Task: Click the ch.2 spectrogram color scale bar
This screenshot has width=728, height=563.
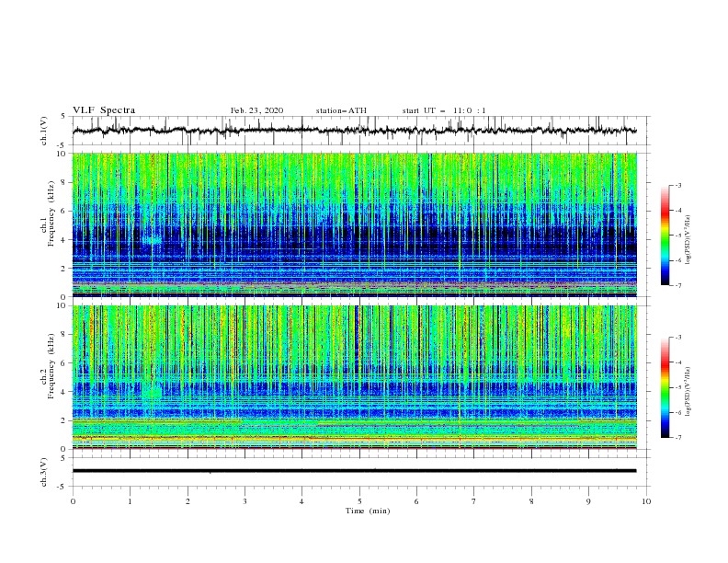Action: click(665, 387)
